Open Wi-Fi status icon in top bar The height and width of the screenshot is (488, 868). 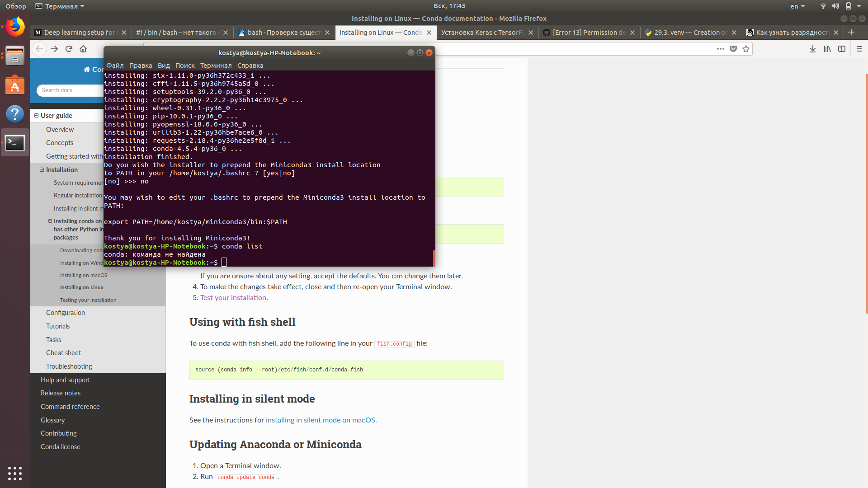coord(823,6)
